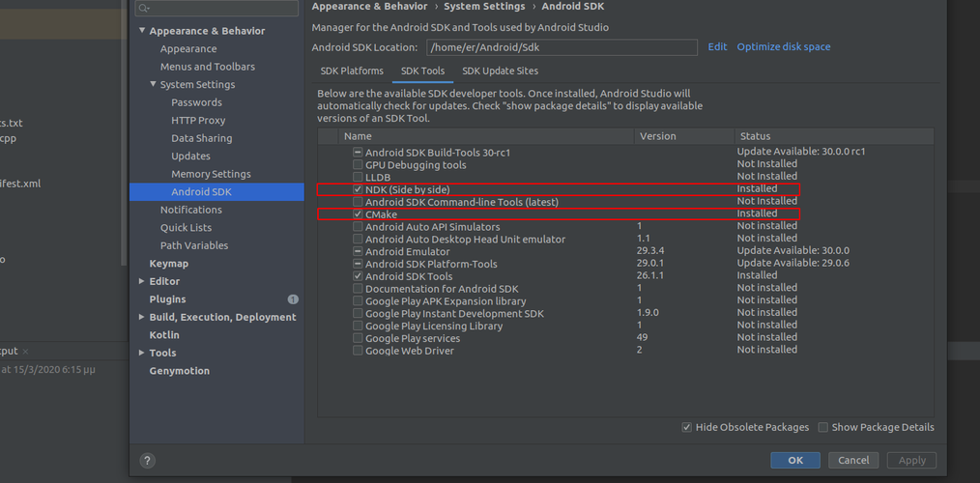The width and height of the screenshot is (980, 483).
Task: Enable Show Package Details
Action: tap(823, 427)
